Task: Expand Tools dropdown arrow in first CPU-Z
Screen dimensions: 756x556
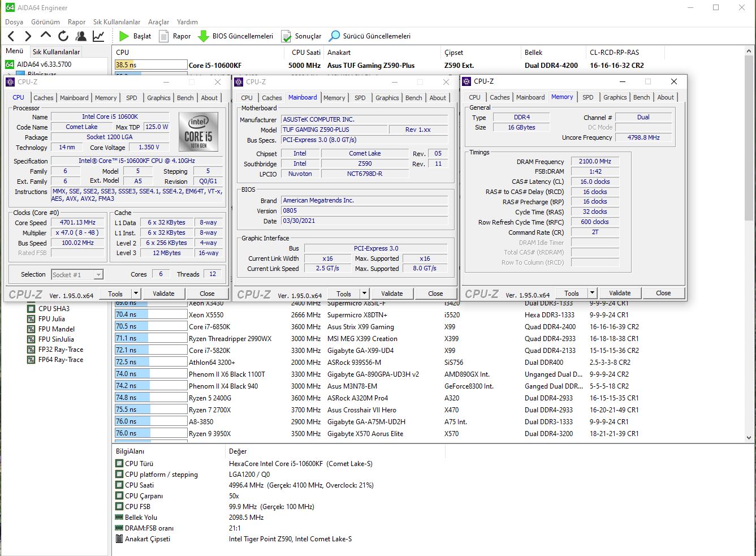Action: tap(136, 294)
